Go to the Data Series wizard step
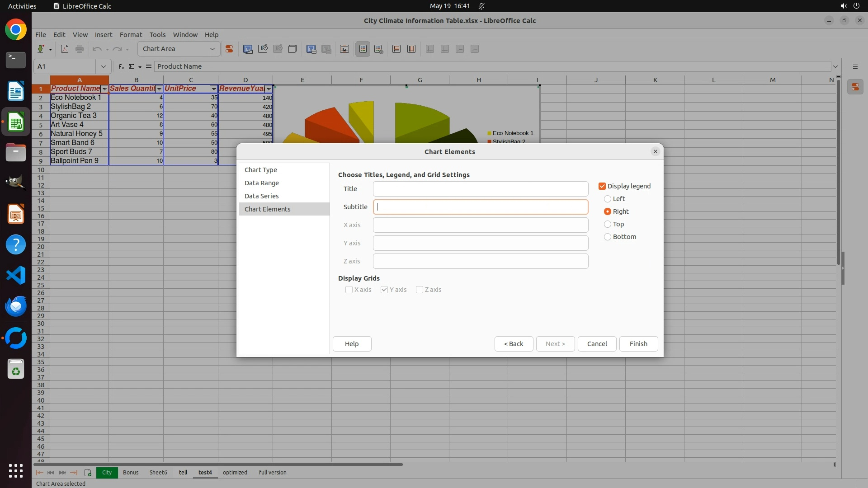 tap(261, 196)
